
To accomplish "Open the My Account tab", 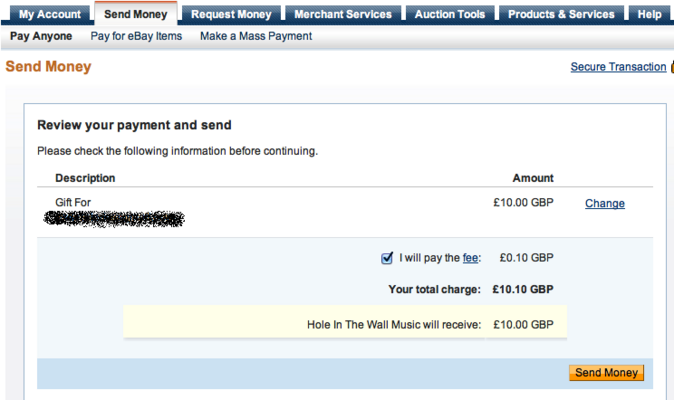I will point(49,14).
